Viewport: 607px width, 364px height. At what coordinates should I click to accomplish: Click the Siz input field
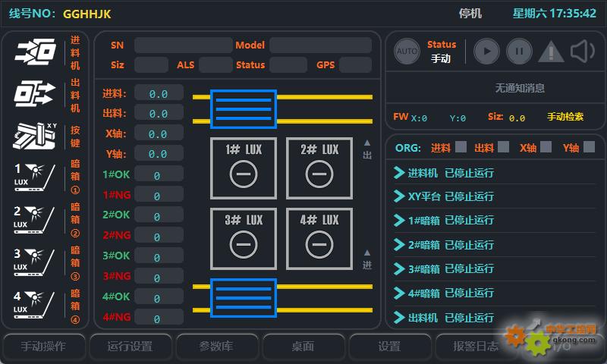coord(151,64)
